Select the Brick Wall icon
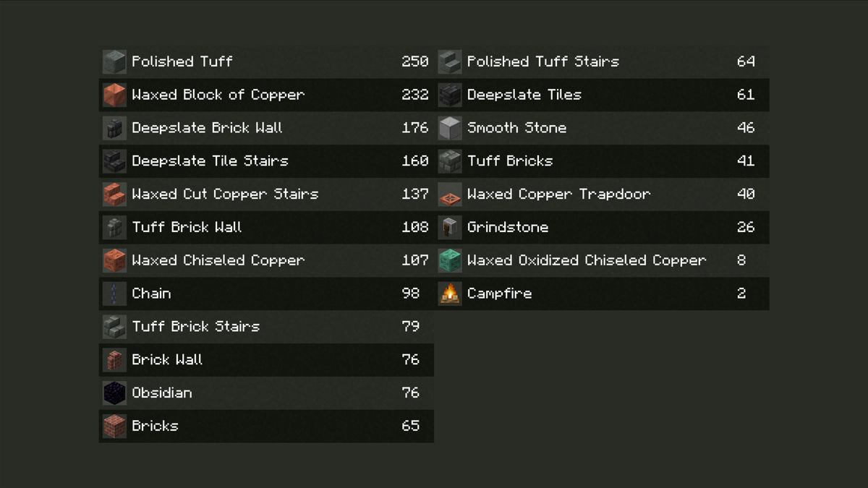Image resolution: width=868 pixels, height=488 pixels. [x=114, y=359]
